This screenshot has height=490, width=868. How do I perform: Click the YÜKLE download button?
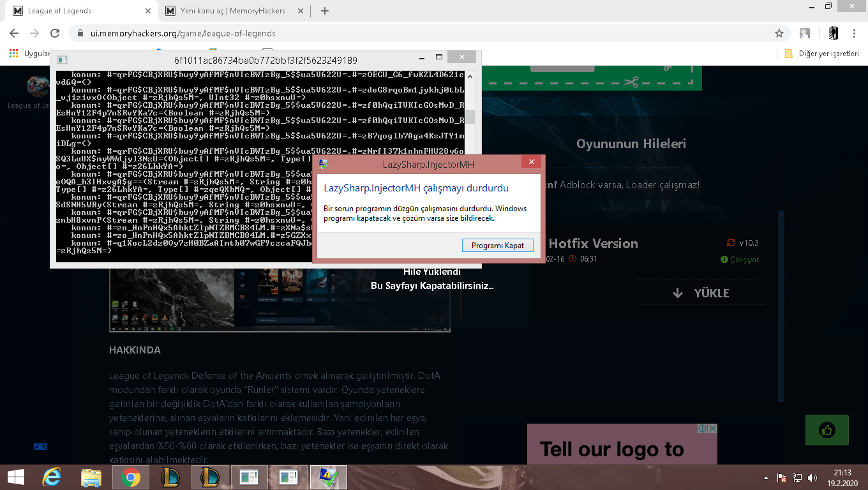point(701,293)
